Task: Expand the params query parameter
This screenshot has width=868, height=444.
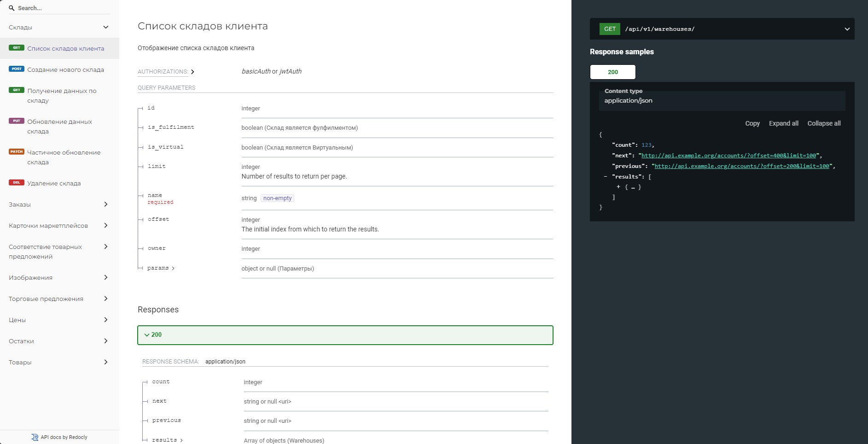Action: [173, 268]
